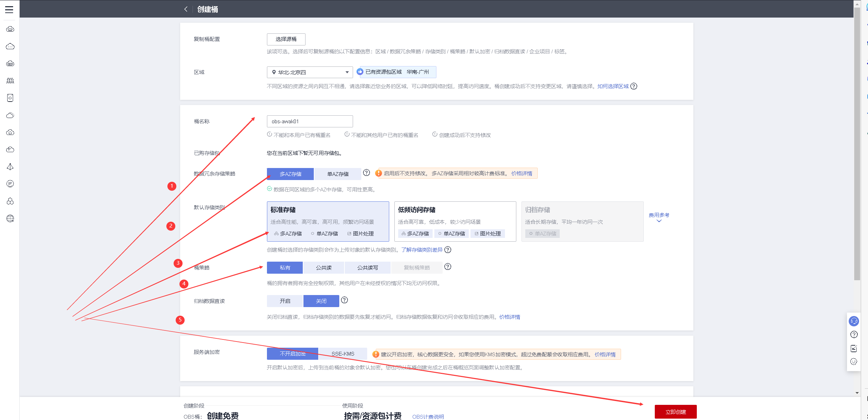Select 单AZ存储 redundancy option
The image size is (868, 420).
pyautogui.click(x=338, y=174)
